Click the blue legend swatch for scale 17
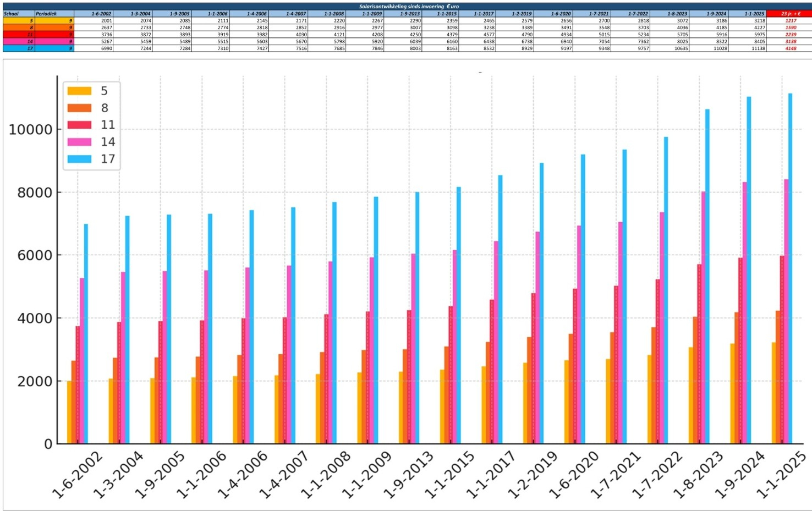The height and width of the screenshot is (511, 812). click(x=79, y=159)
